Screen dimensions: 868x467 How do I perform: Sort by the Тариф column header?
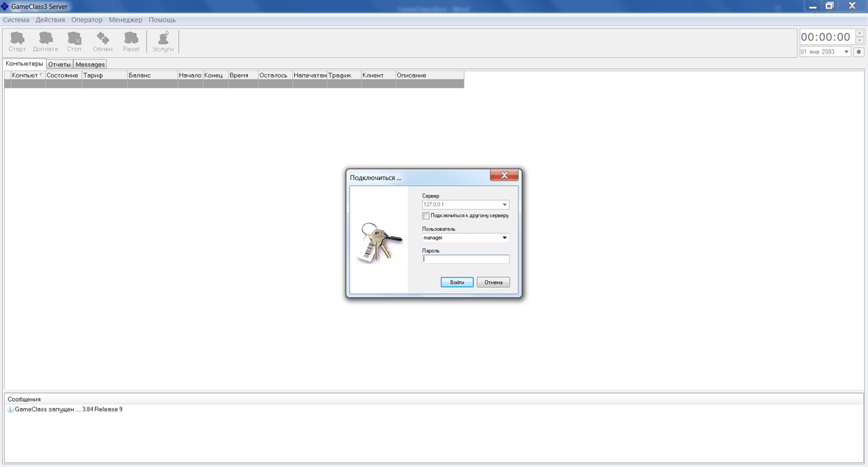pyautogui.click(x=104, y=75)
